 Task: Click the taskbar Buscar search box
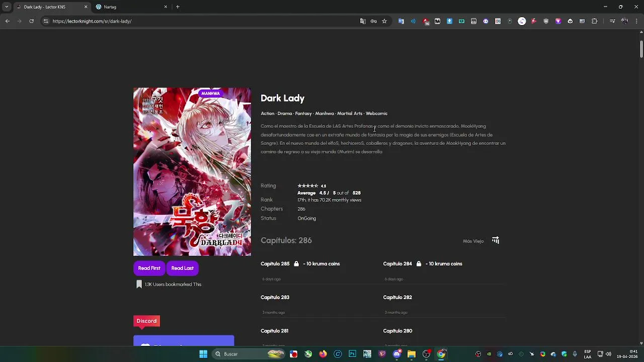click(248, 354)
